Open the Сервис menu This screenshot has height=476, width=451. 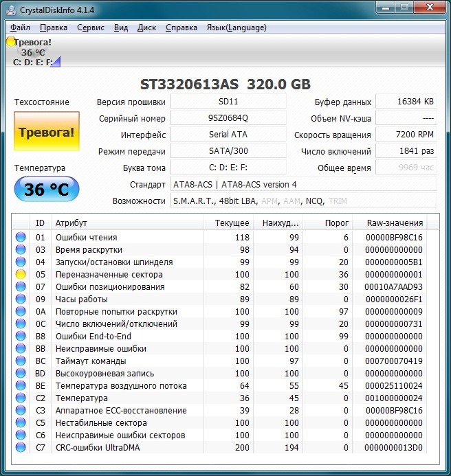coord(91,27)
